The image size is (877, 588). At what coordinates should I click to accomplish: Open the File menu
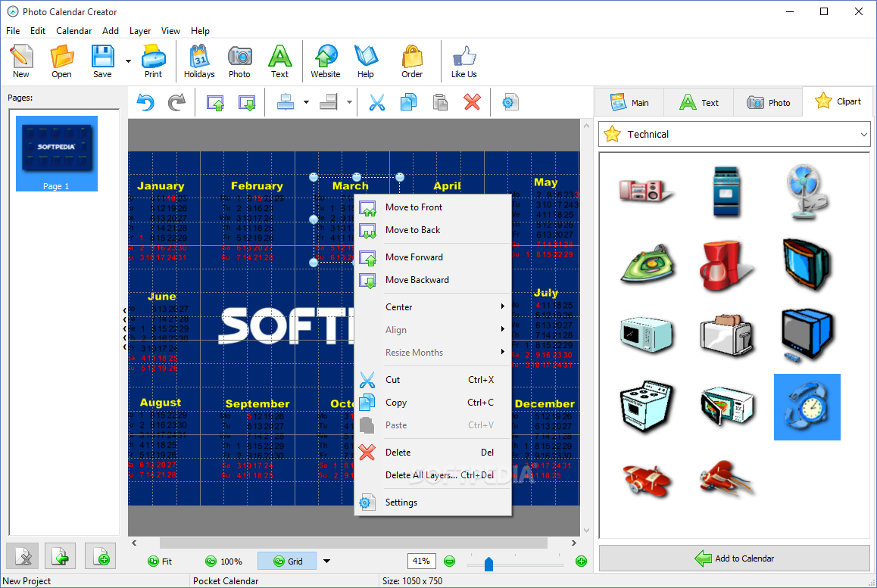pos(13,31)
